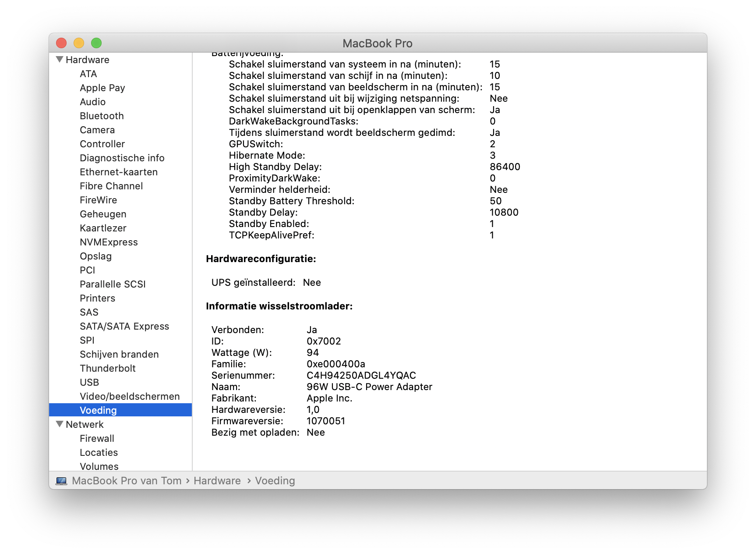Open the Bluetooth hardware entry
Screen dimensions: 756x554
[102, 116]
